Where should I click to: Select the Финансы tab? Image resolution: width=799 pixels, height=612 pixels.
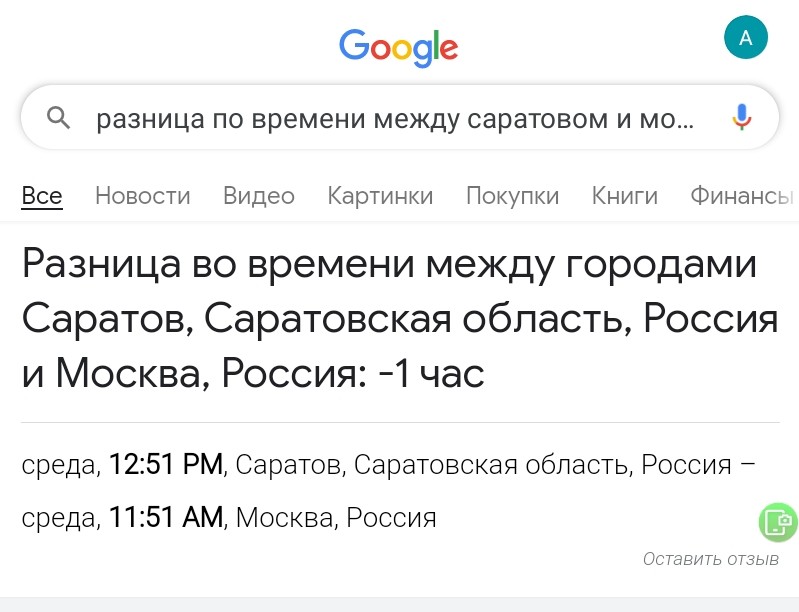pos(741,196)
